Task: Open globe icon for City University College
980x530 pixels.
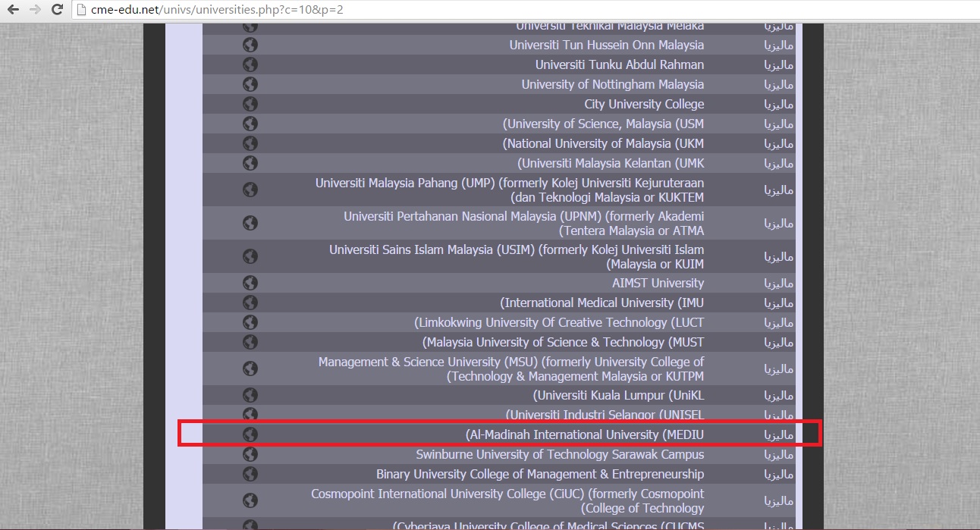Action: (250, 104)
